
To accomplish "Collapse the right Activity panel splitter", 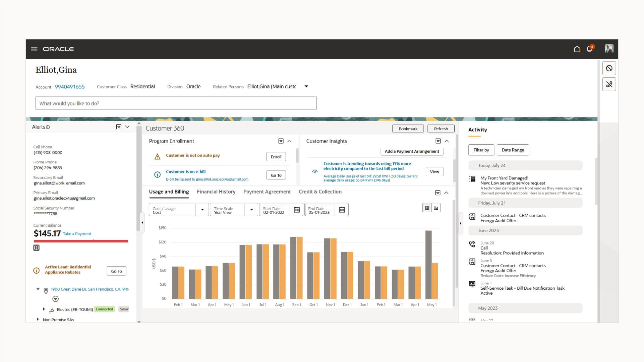I will pyautogui.click(x=460, y=223).
